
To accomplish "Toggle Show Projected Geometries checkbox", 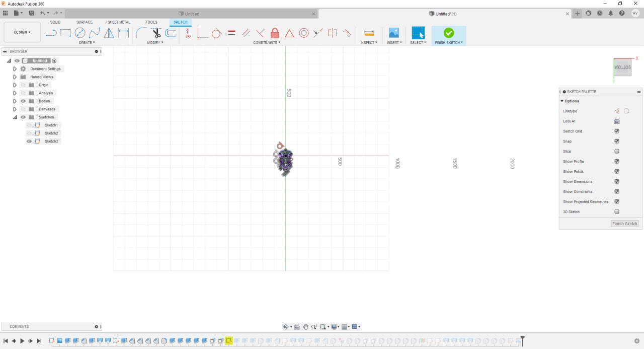I will tap(617, 201).
